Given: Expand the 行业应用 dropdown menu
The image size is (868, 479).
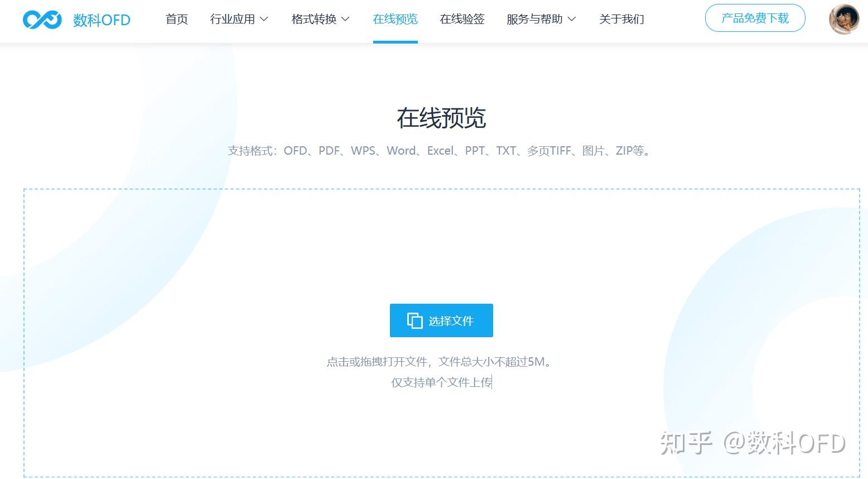Looking at the screenshot, I should coord(233,18).
